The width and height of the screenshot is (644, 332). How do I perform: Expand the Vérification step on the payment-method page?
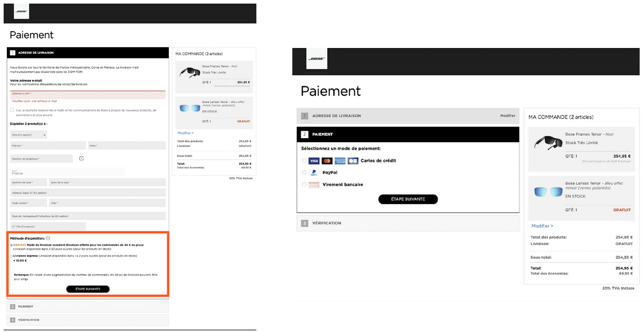[x=408, y=223]
